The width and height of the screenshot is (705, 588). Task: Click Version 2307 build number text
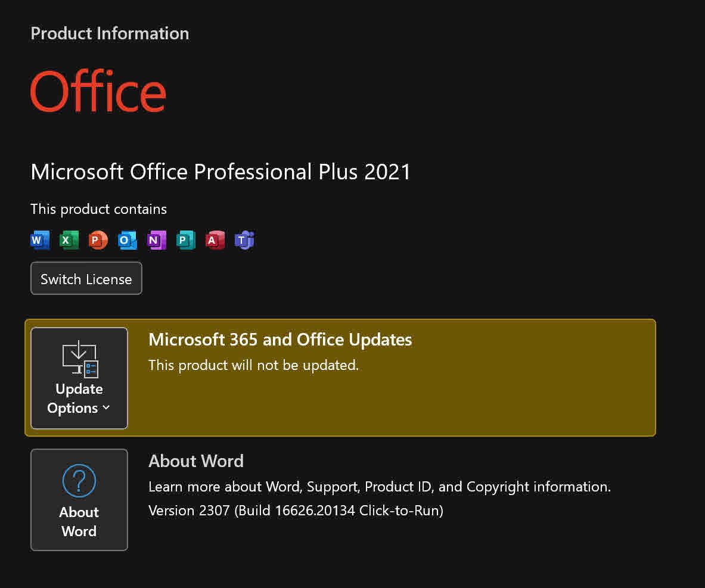pos(296,511)
